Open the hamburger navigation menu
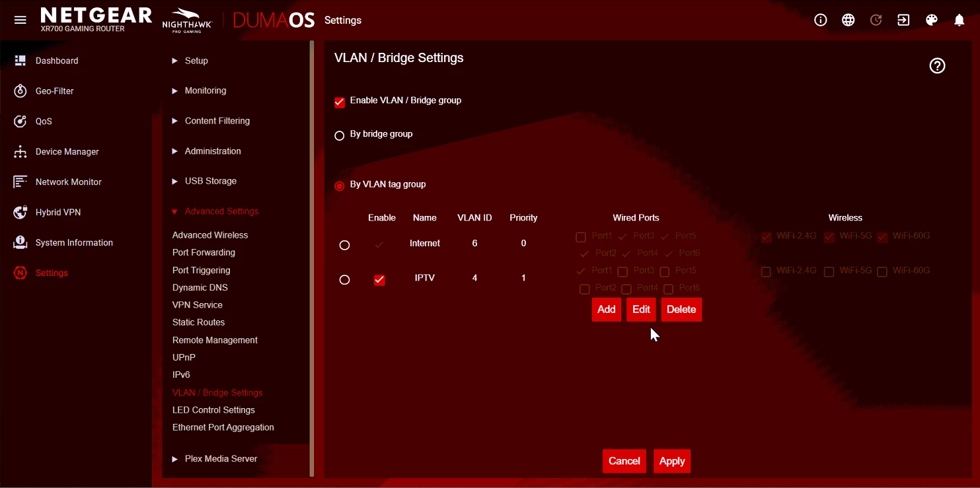The width and height of the screenshot is (980, 488). click(x=20, y=20)
